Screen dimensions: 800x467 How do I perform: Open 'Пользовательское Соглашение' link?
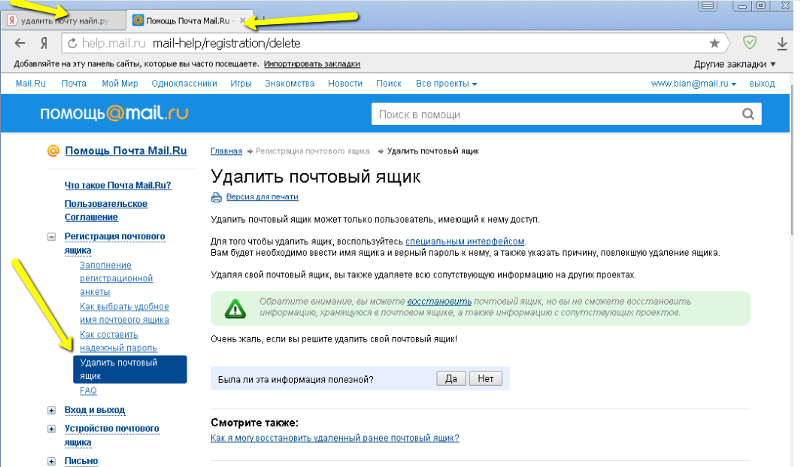pos(106,210)
